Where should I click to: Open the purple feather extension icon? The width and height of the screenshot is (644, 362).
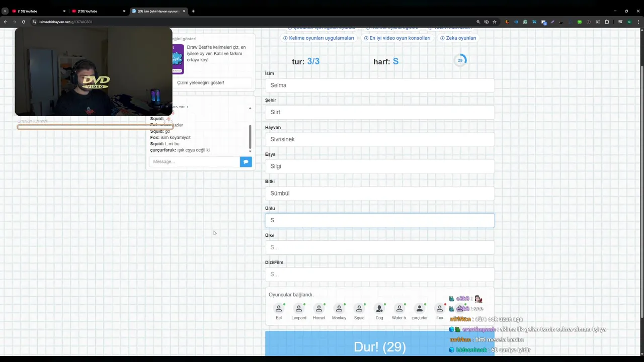click(x=552, y=22)
